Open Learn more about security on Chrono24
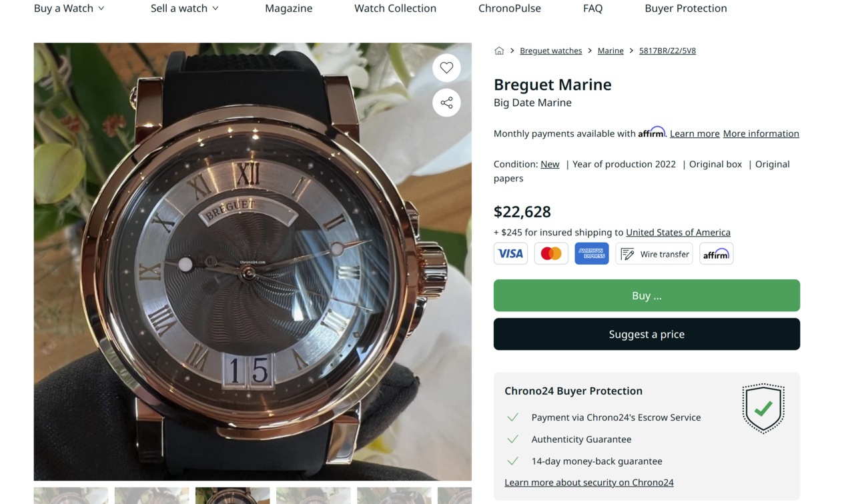854x504 pixels. [x=589, y=483]
